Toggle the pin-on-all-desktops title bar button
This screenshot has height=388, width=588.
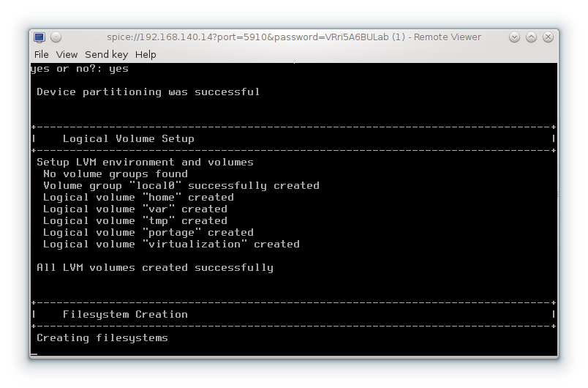56,37
